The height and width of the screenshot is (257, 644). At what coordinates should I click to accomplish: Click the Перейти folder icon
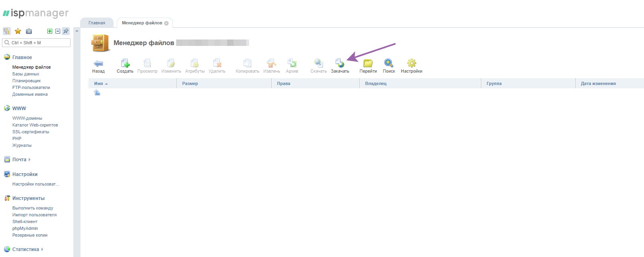[x=368, y=63]
